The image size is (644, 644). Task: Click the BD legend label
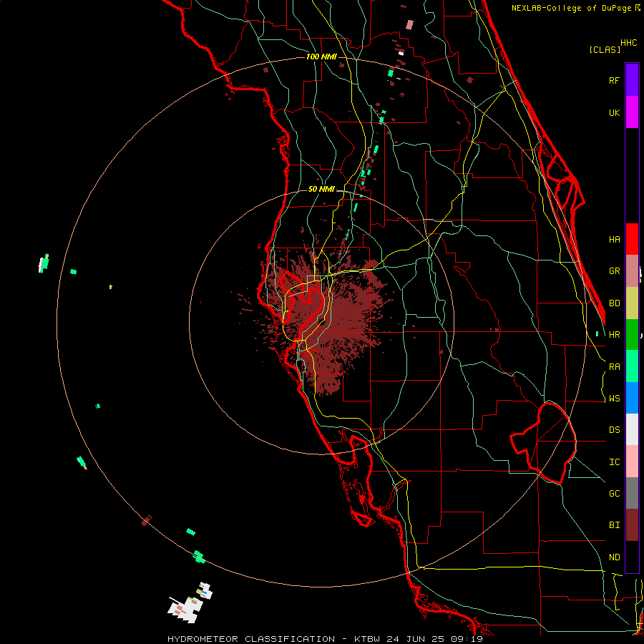tap(615, 303)
